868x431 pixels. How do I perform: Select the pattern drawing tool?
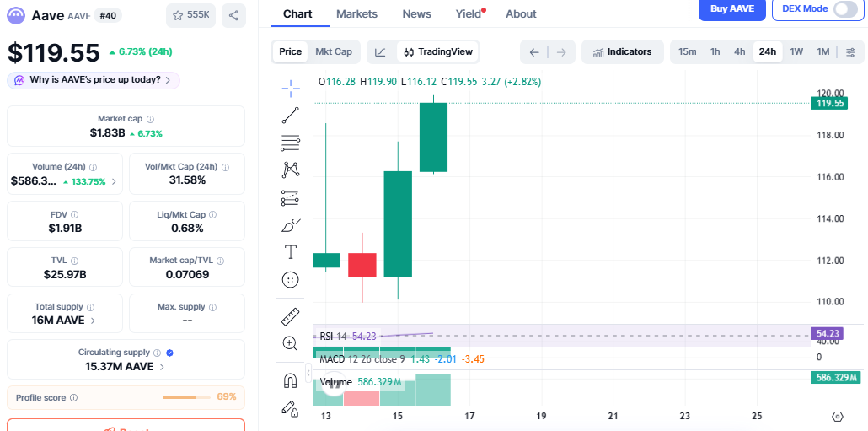291,170
